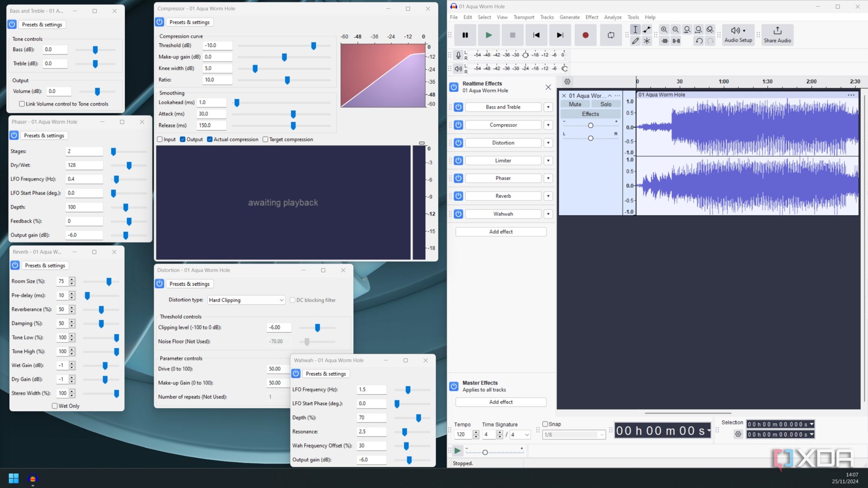Open Share Audio upload icon
Viewport: 868px width, 488px height.
pos(777,31)
